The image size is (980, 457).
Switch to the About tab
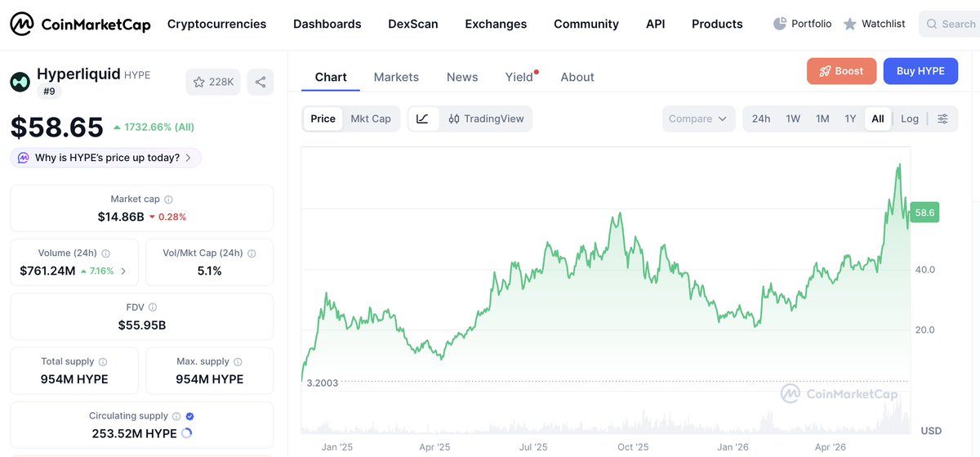[x=577, y=77]
